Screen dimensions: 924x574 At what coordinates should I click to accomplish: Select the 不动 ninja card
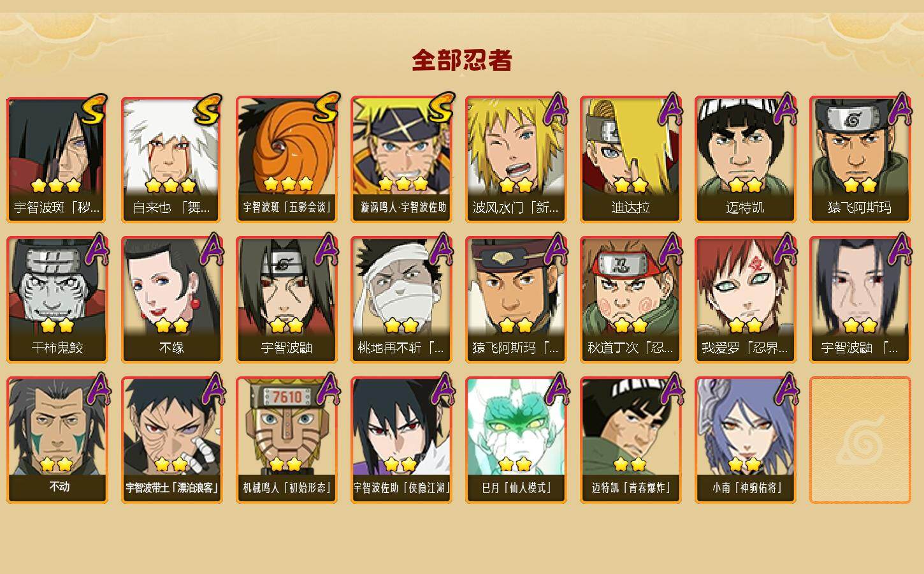(x=57, y=440)
